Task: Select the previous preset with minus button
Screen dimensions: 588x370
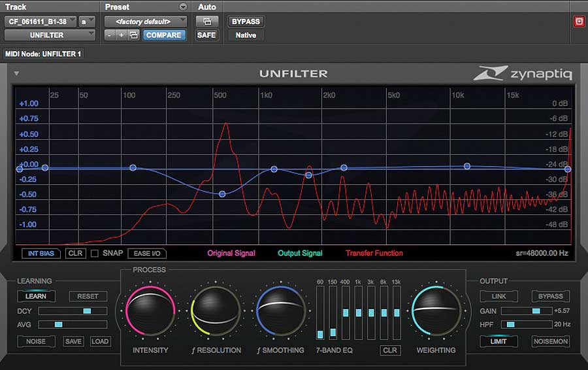Action: coord(109,35)
